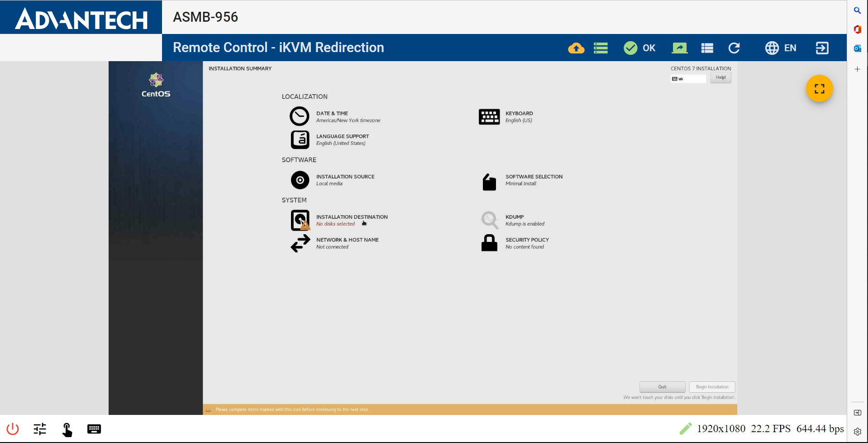Click the plus icon in browser sidebar
Screen dimensions: 868x443
pyautogui.click(x=857, y=69)
